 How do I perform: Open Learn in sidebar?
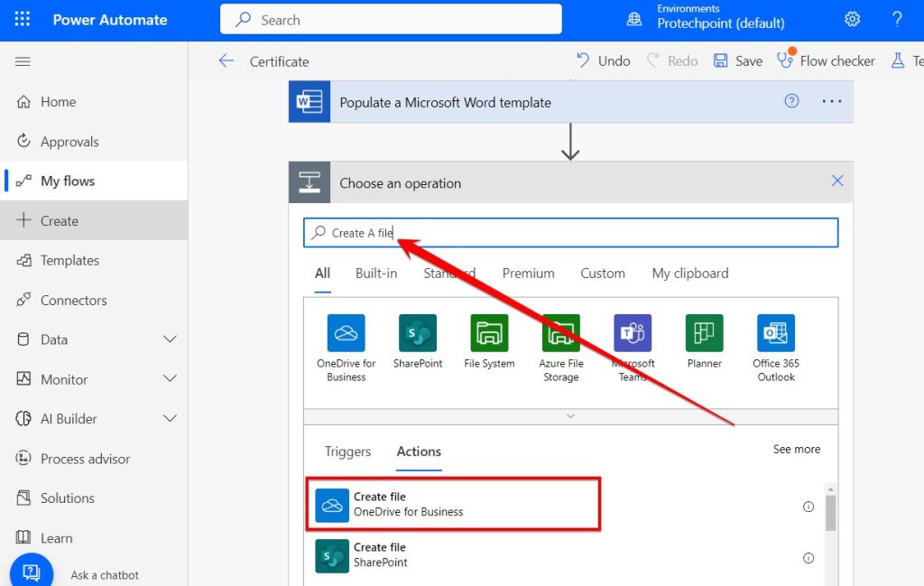pyautogui.click(x=94, y=537)
